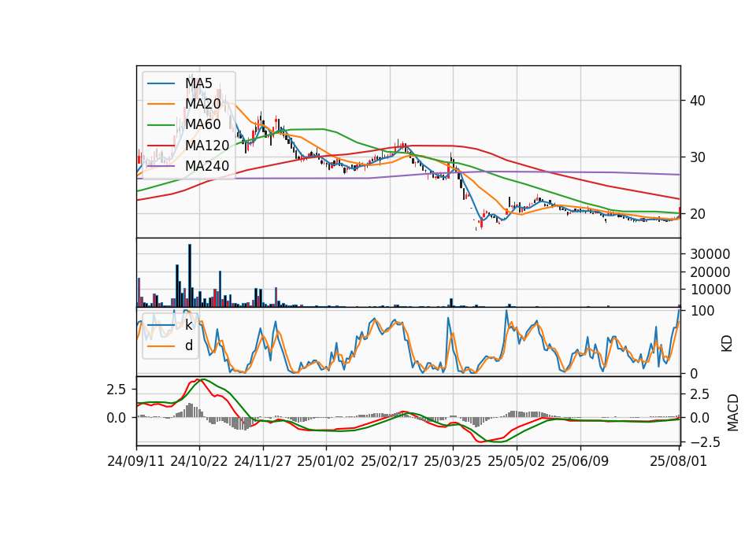Click the 25/08/01 date axis label
This screenshot has width=756, height=543.
pos(679,461)
